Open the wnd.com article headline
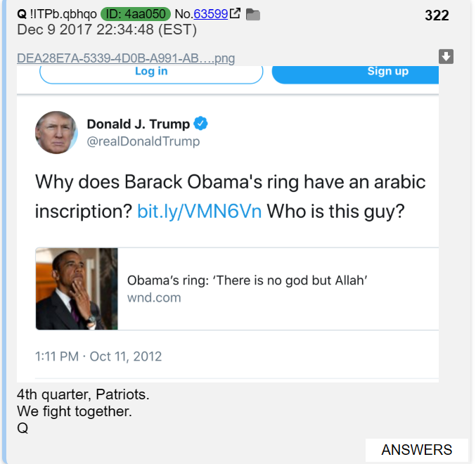This screenshot has height=464, width=476. point(247,281)
